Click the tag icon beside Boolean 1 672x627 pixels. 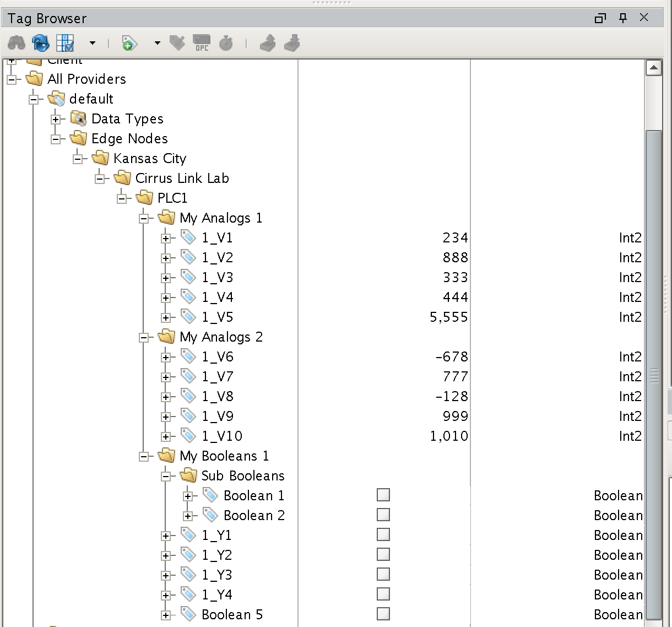210,495
